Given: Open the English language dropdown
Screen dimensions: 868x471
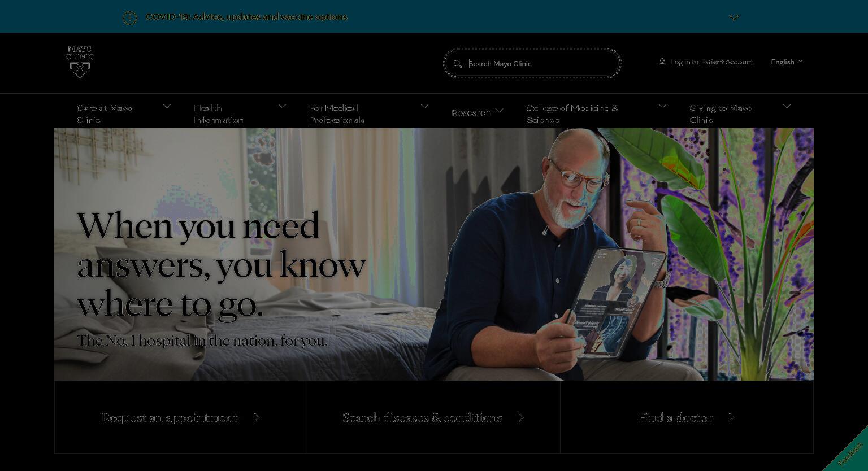Looking at the screenshot, I should point(787,62).
